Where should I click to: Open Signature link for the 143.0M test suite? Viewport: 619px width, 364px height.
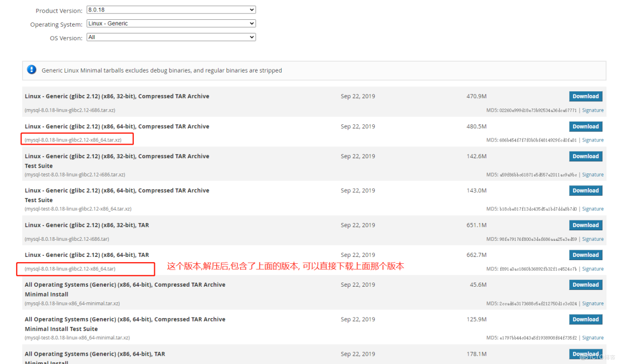tap(592, 209)
